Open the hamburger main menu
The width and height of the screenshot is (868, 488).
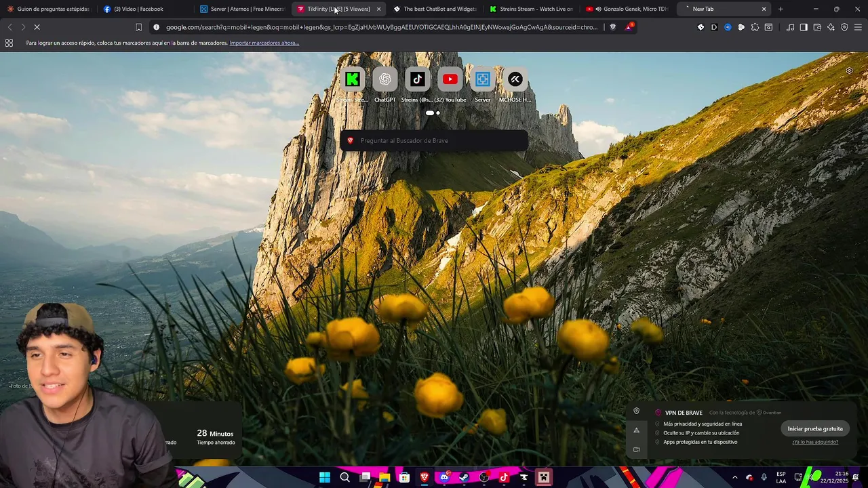pyautogui.click(x=858, y=27)
